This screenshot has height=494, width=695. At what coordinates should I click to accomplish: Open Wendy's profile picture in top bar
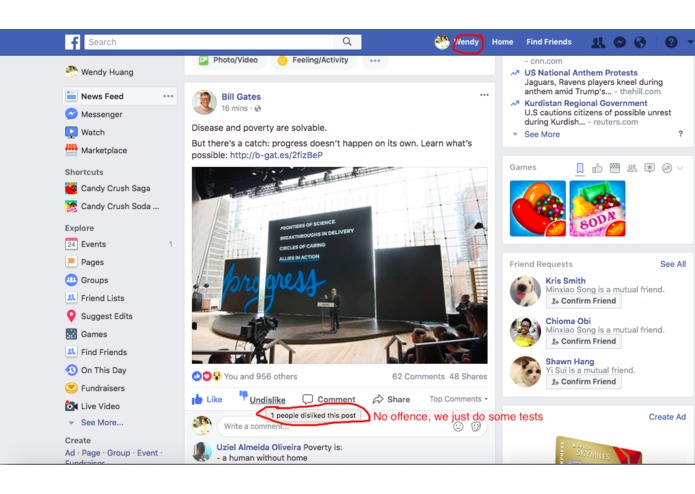[441, 42]
